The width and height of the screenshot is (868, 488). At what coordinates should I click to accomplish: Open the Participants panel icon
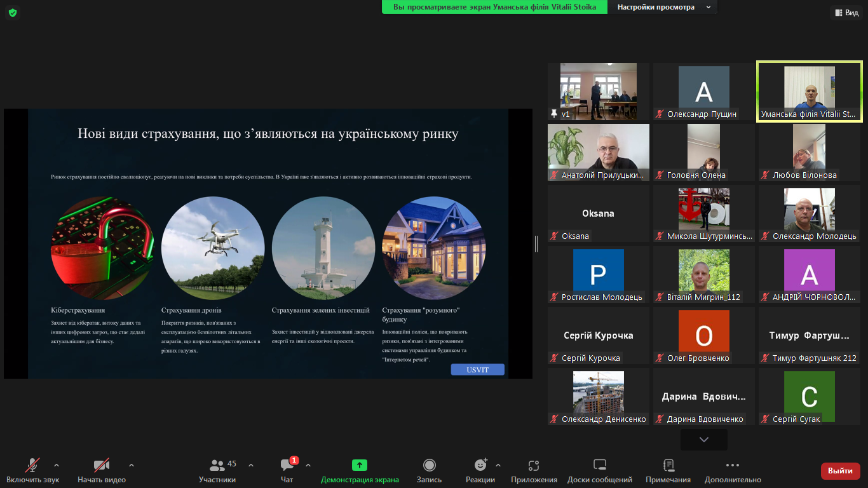pyautogui.click(x=217, y=466)
